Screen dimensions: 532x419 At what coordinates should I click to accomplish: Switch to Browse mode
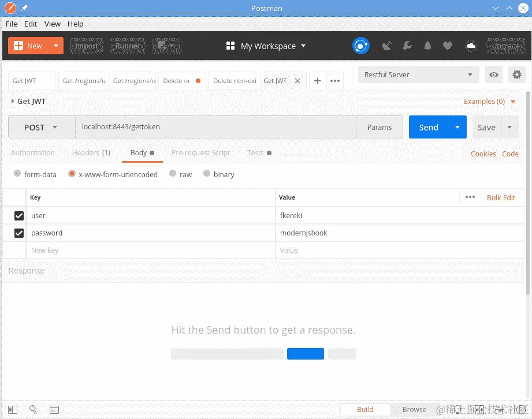(x=414, y=410)
